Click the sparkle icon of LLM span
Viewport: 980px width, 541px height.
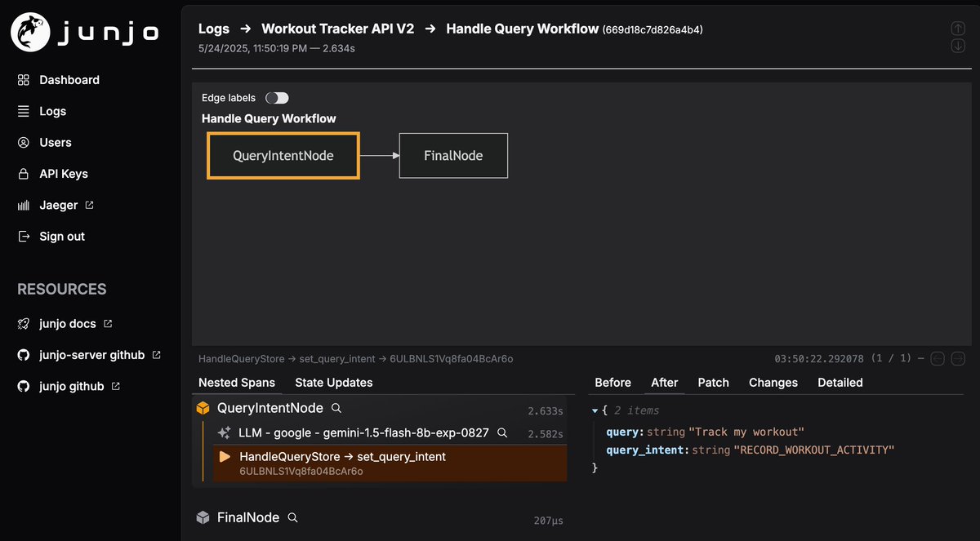click(224, 432)
